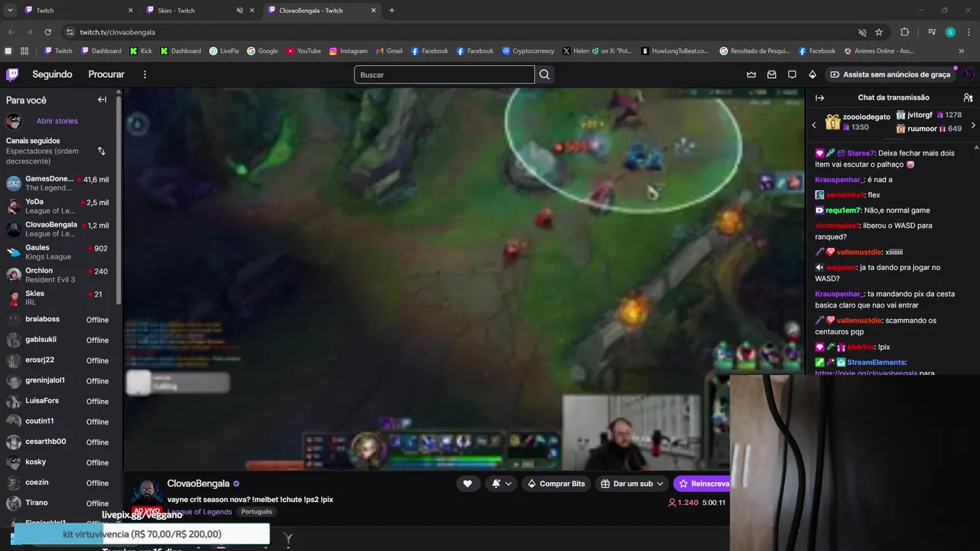Open the Twitch home logo
Viewport: 980px width, 551px height.
click(x=12, y=74)
